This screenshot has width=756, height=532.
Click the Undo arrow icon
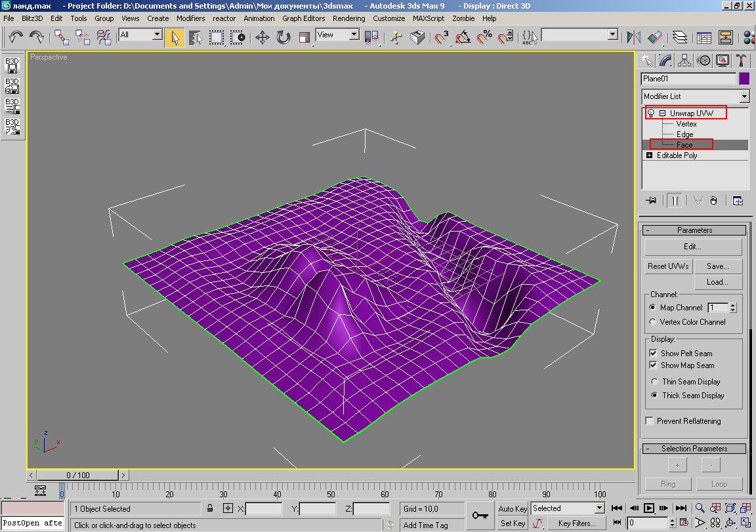pos(15,37)
